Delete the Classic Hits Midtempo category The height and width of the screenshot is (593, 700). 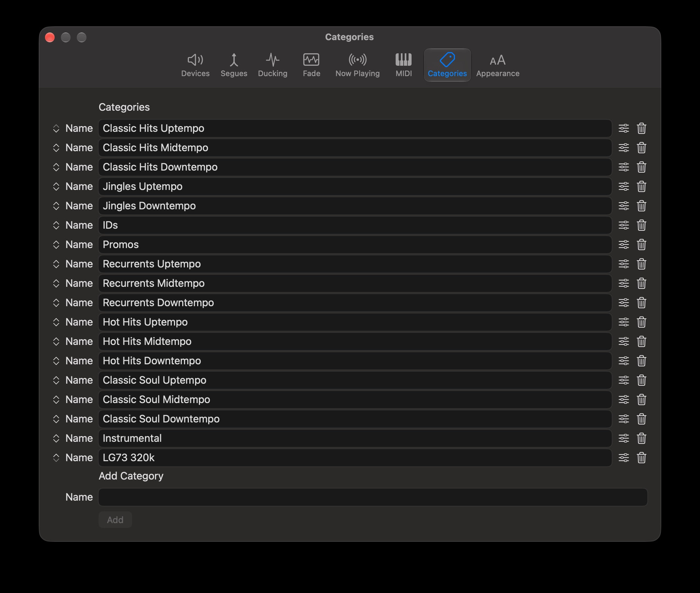click(642, 148)
